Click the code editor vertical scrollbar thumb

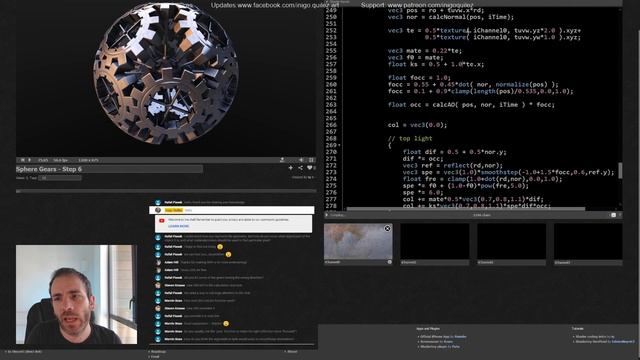(620, 171)
